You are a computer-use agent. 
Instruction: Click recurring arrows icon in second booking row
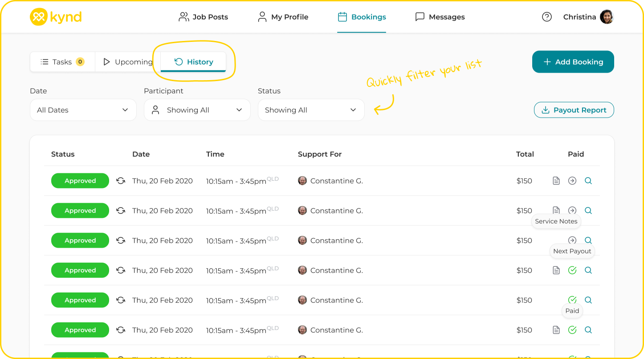[x=121, y=211]
